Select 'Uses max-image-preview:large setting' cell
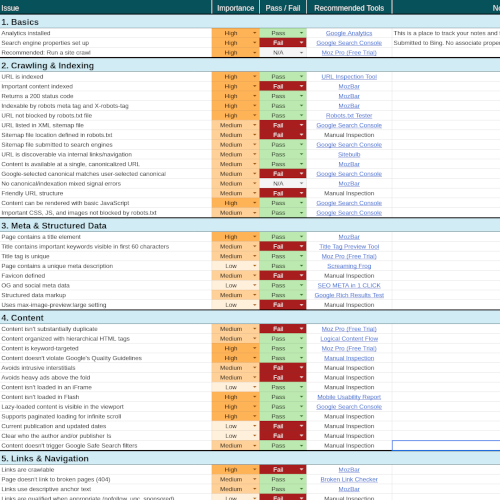Viewport: 500px width, 500px height. [x=106, y=305]
